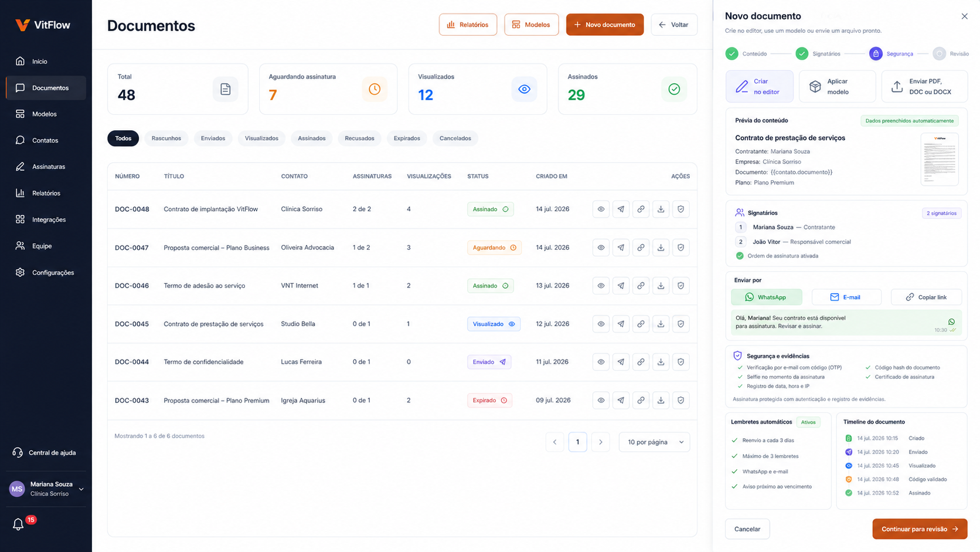Select E-mail as send method

(x=846, y=297)
